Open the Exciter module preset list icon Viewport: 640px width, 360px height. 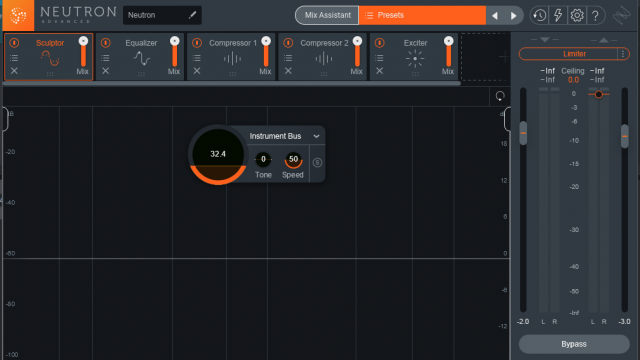[380, 58]
